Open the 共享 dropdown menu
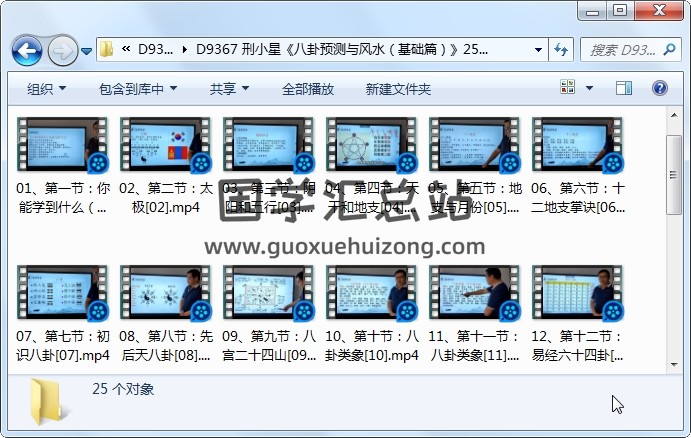The width and height of the screenshot is (691, 438). tap(229, 89)
